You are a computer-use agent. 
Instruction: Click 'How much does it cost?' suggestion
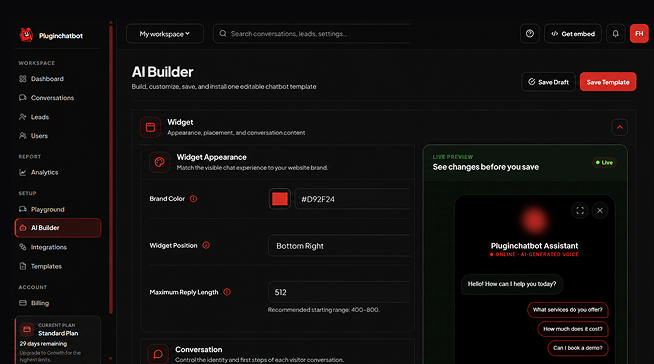point(573,329)
